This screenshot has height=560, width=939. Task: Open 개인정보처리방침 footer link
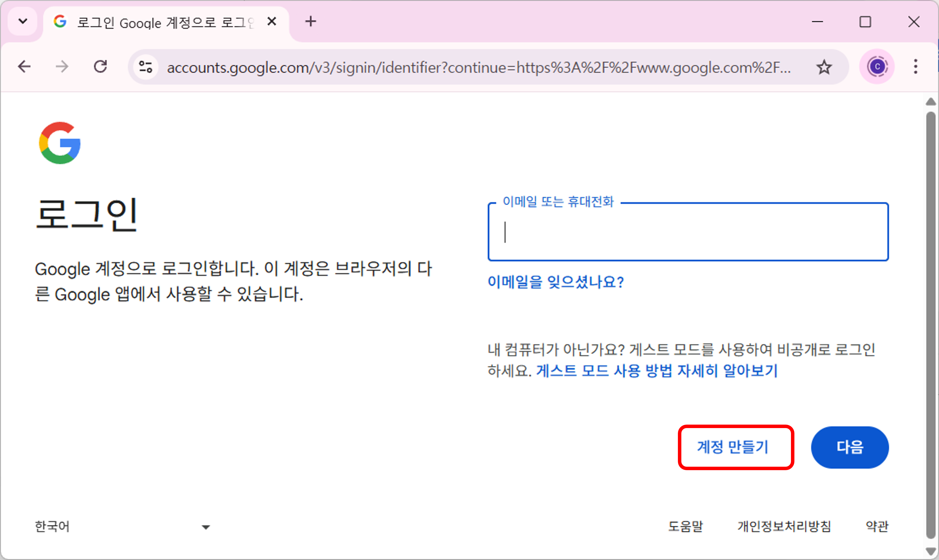[784, 526]
